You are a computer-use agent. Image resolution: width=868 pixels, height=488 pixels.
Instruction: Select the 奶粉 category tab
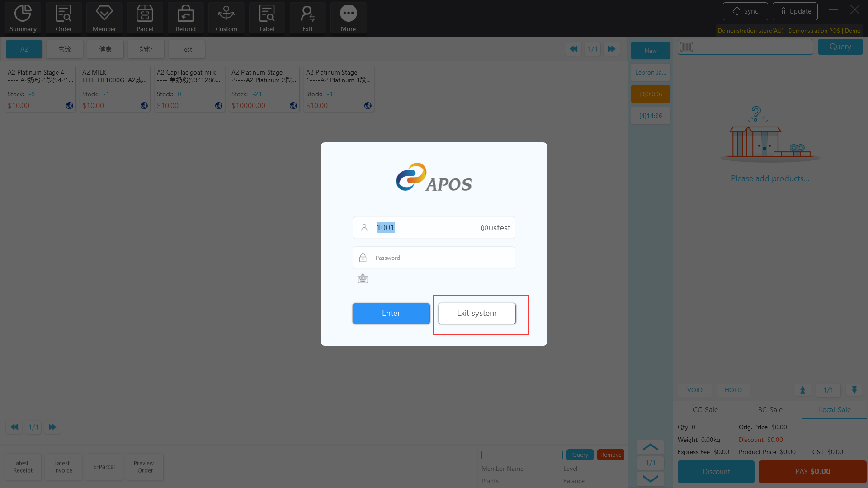146,49
